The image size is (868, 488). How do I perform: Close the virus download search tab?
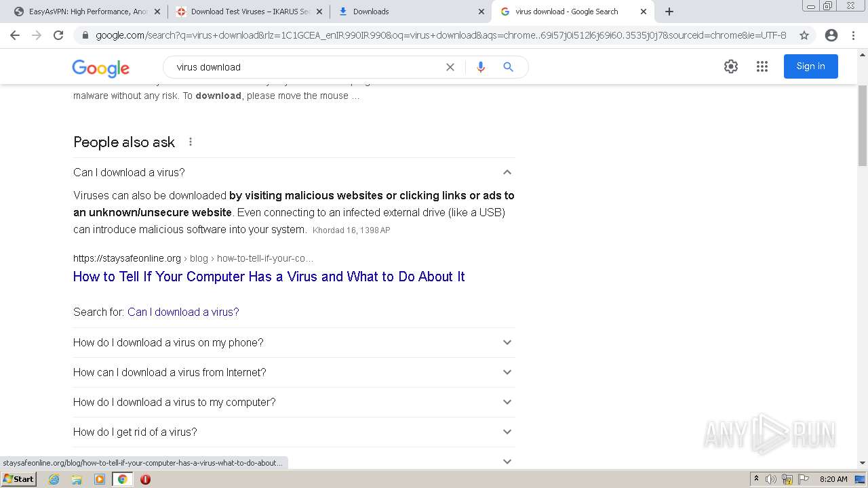tap(644, 12)
